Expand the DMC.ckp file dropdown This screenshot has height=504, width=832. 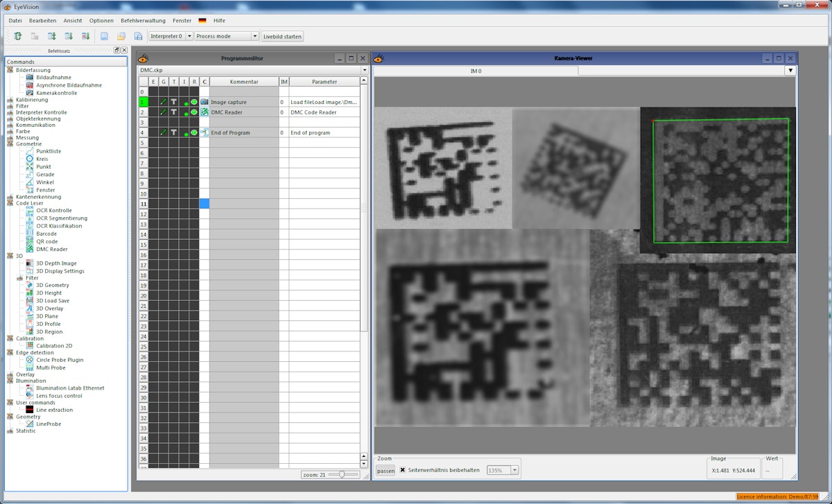tap(364, 70)
